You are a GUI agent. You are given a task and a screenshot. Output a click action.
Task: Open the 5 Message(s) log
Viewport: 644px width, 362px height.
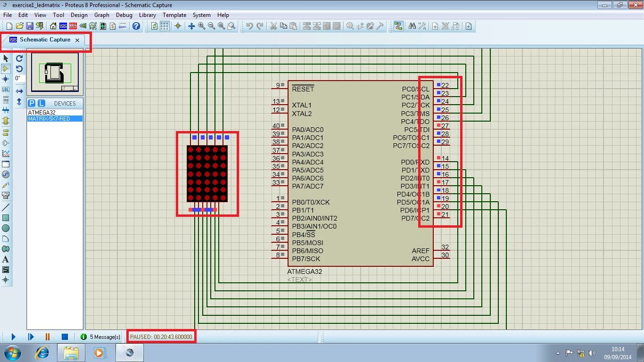point(100,337)
